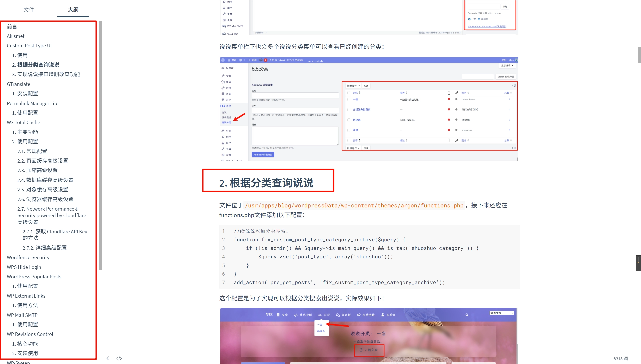Open W3 Total Cache outline entry
Image resolution: width=641 pixels, height=364 pixels.
click(23, 122)
